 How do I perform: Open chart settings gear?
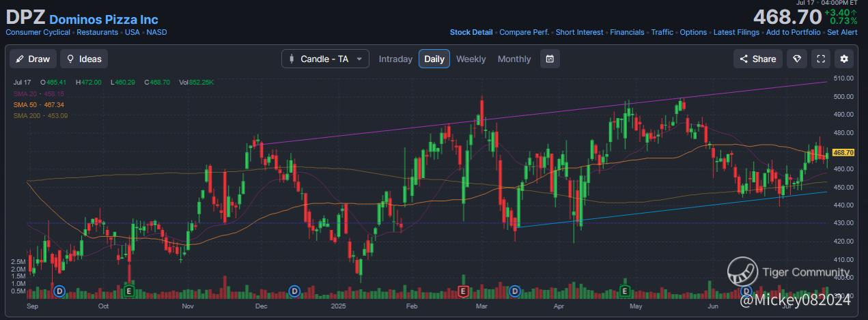point(845,59)
